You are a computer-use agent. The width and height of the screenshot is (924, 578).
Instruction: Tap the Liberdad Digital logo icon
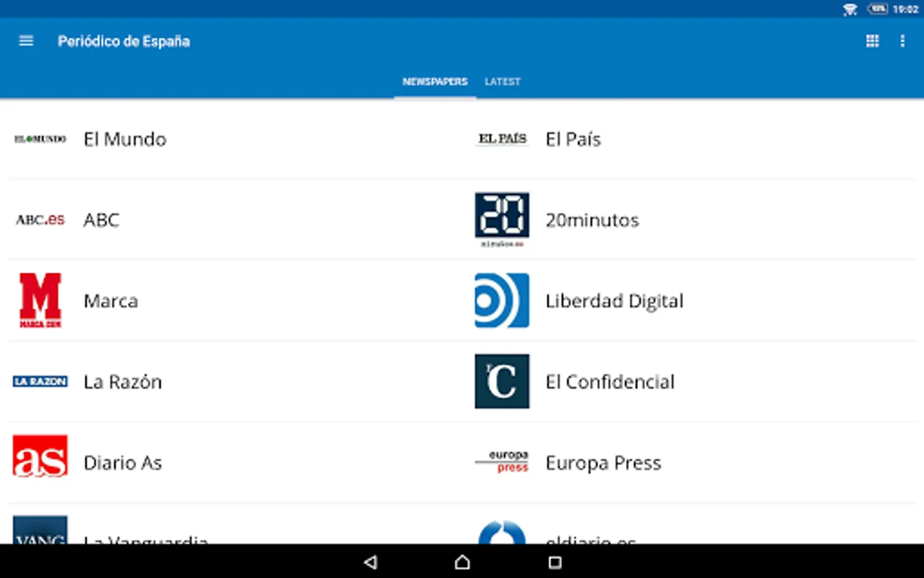click(502, 301)
